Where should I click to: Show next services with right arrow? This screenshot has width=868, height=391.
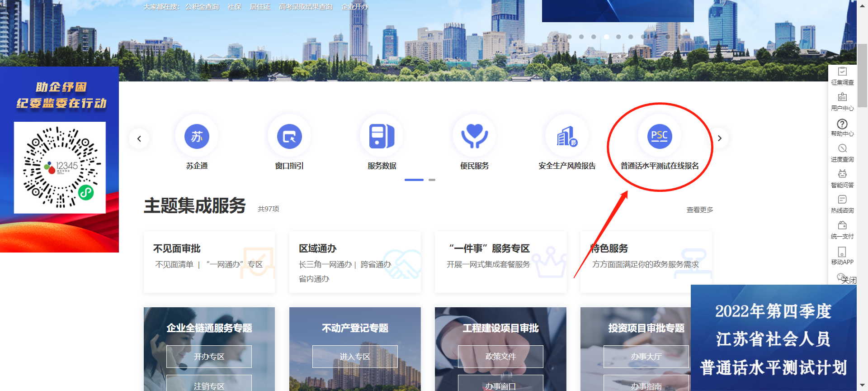[x=720, y=138]
